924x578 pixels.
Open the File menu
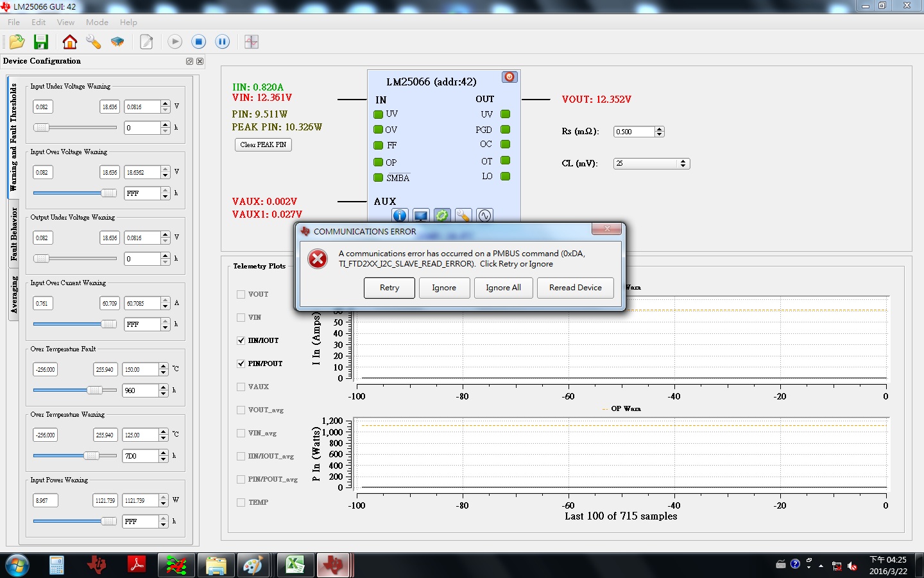(13, 22)
